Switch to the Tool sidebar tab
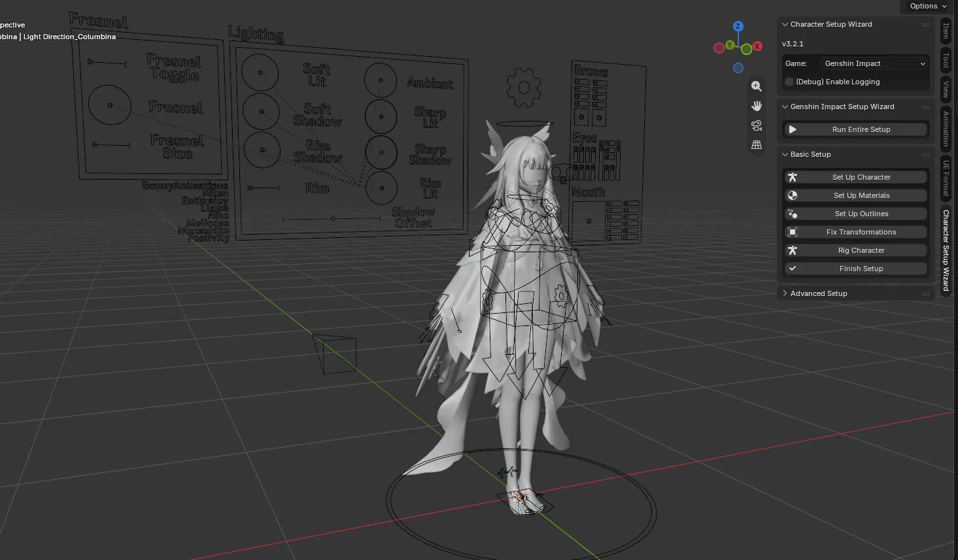Screen dimensions: 958x560 [946, 60]
